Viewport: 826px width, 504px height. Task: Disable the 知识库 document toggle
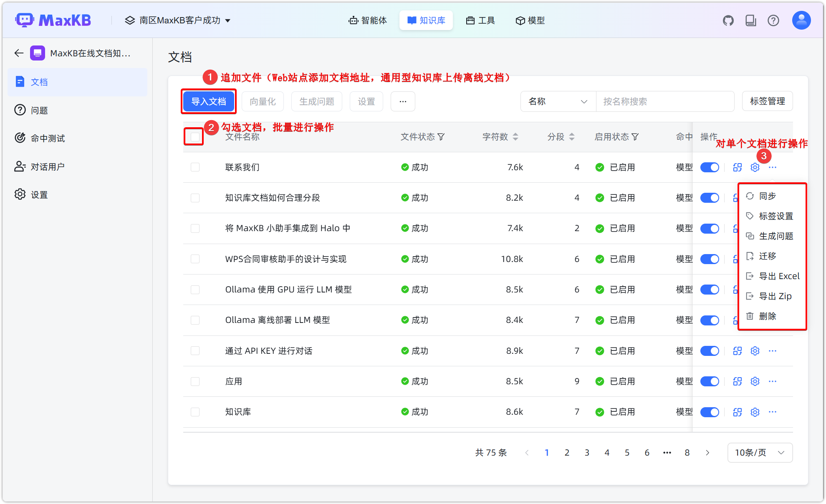click(710, 412)
